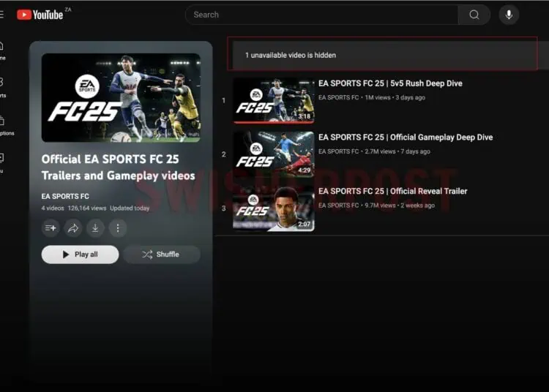The height and width of the screenshot is (392, 549).
Task: Download the playlist
Action: click(x=95, y=228)
